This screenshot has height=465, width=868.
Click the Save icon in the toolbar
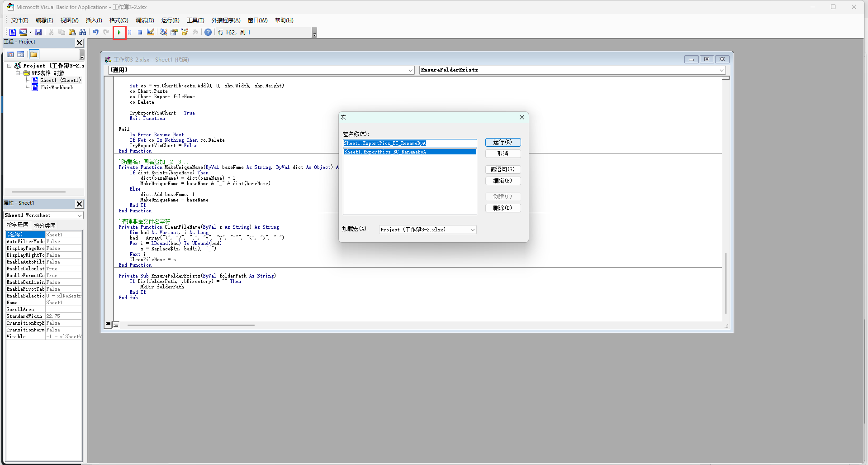38,32
